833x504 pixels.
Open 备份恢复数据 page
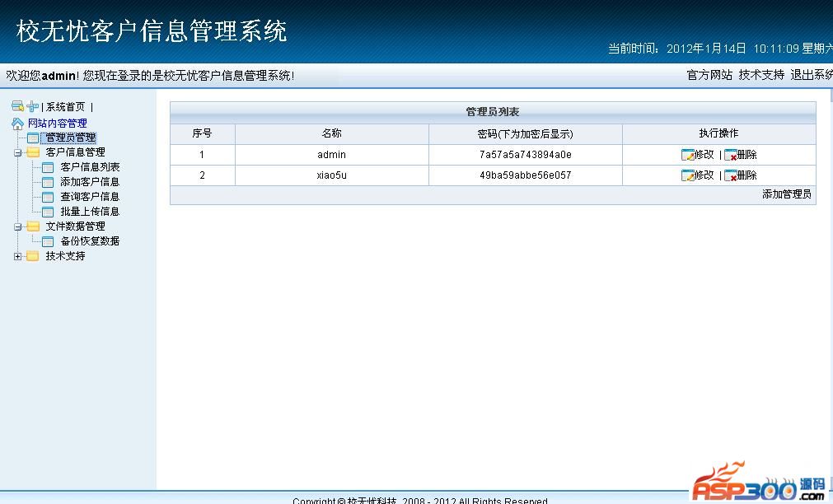[x=90, y=241]
